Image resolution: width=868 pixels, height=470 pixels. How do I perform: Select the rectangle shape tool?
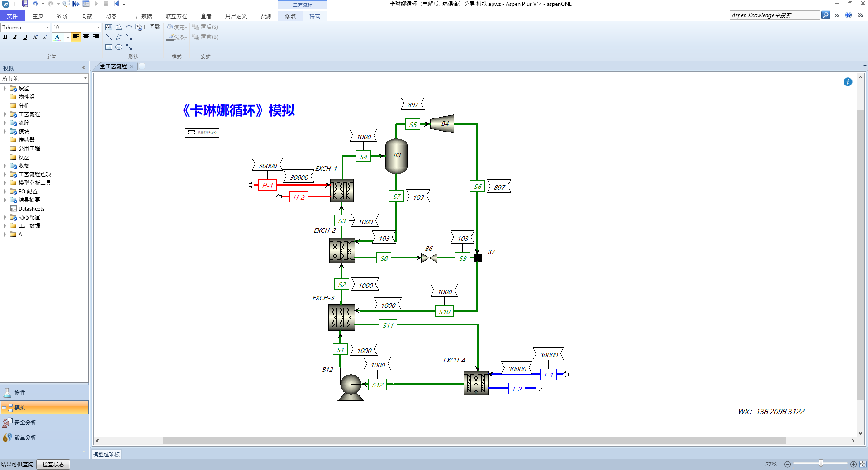tap(109, 47)
